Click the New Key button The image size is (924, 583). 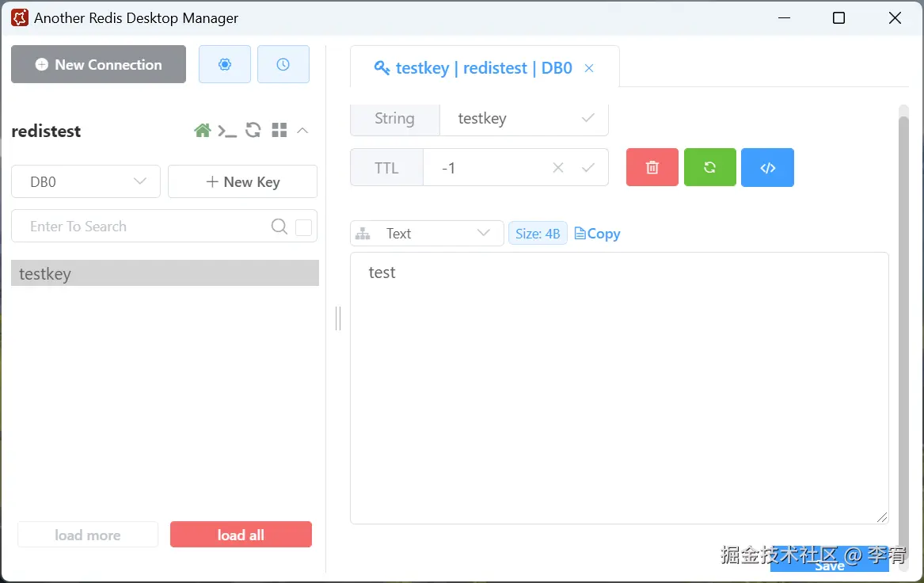pyautogui.click(x=243, y=181)
